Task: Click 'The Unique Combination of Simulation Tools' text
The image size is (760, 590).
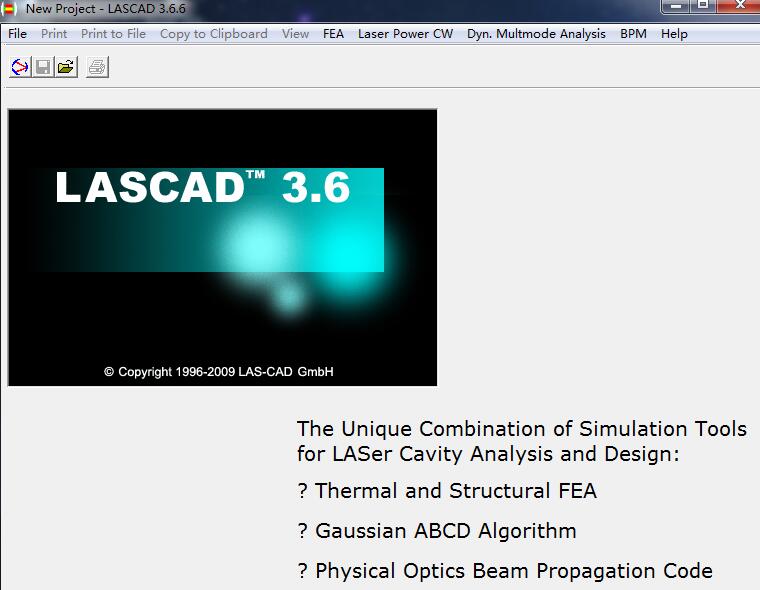Action: (522, 429)
